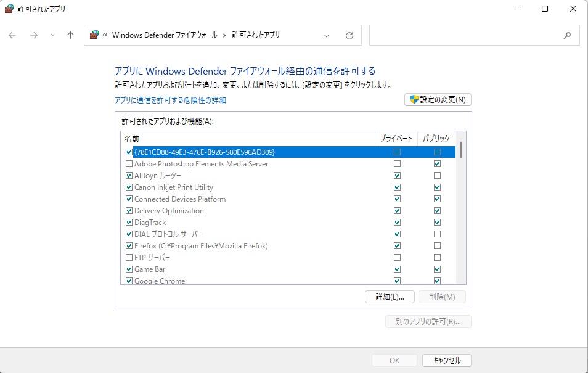Click 削除(M) button
Viewport: 588px width, 373px height.
click(442, 297)
